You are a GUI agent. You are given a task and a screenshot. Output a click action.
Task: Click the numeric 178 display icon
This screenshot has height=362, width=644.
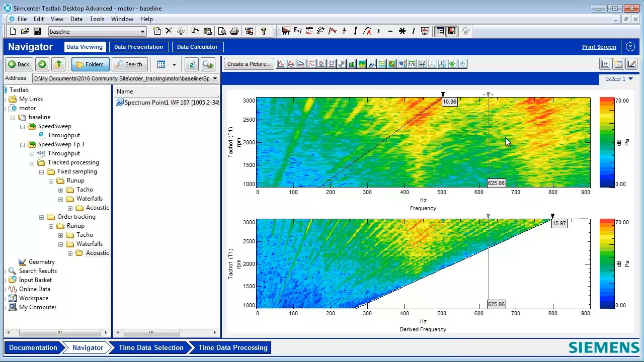tap(412, 64)
